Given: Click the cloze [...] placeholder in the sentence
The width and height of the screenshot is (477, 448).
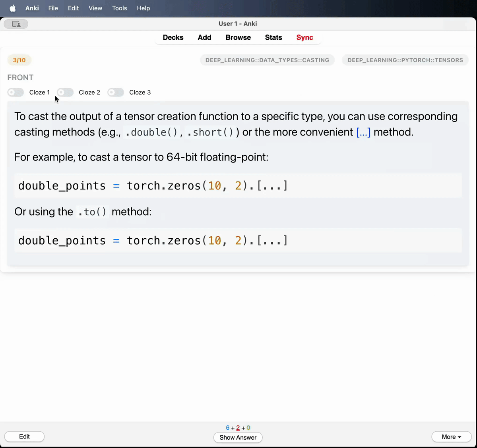Looking at the screenshot, I should [363, 132].
